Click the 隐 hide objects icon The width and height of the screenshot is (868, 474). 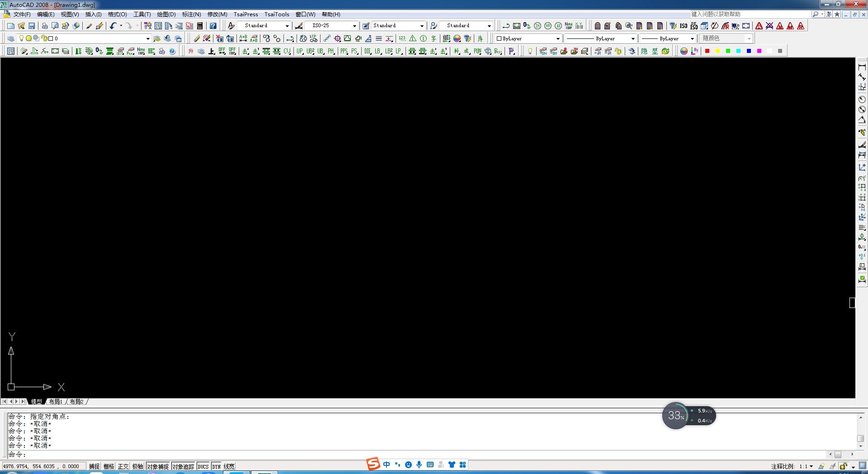click(x=644, y=51)
